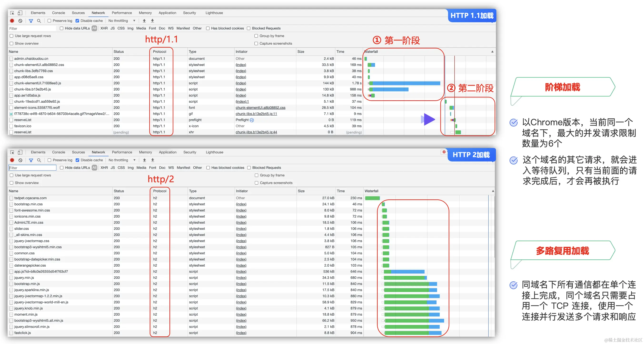
Task: Click Filter input field in bottom panel
Action: tap(33, 168)
